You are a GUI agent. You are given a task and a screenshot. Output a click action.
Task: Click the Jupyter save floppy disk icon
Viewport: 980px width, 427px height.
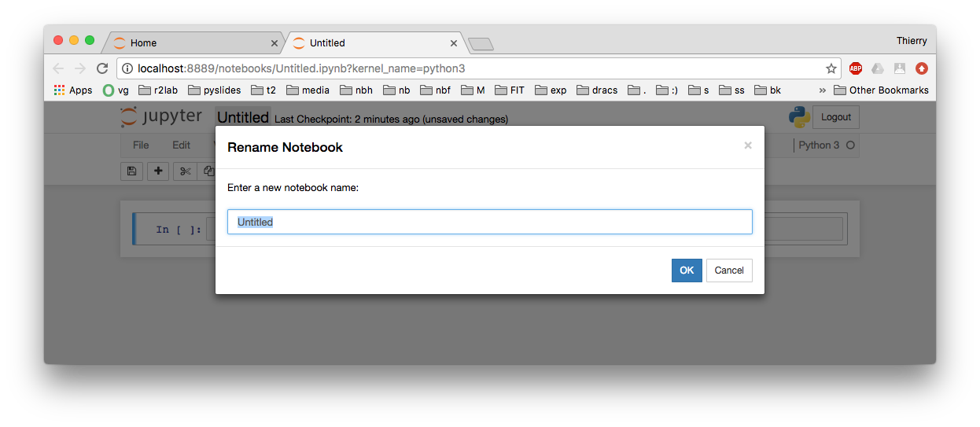tap(131, 171)
